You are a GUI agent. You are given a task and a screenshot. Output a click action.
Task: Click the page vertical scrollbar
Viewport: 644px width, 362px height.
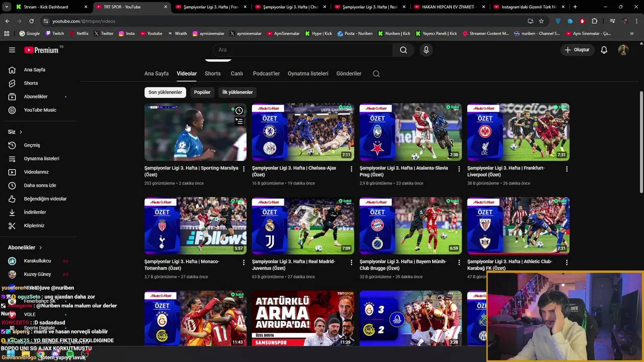(641, 142)
